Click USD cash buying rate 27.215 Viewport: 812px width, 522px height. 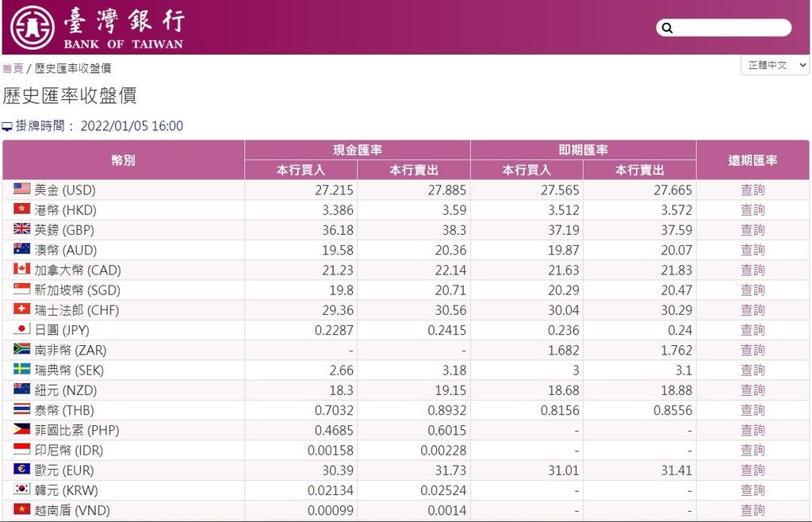[x=334, y=190]
